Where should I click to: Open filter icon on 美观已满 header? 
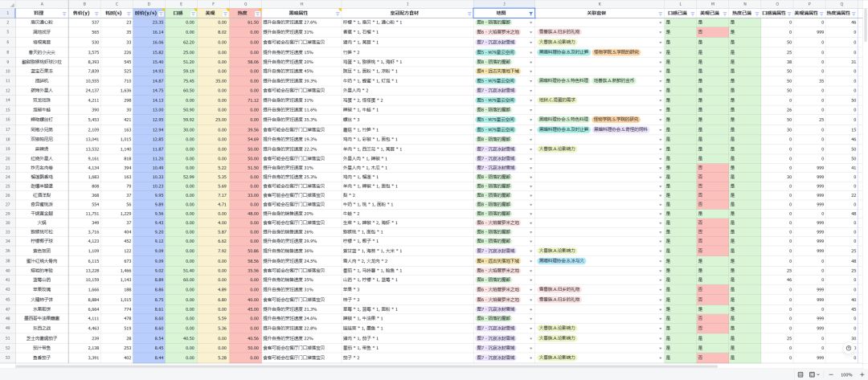click(724, 13)
